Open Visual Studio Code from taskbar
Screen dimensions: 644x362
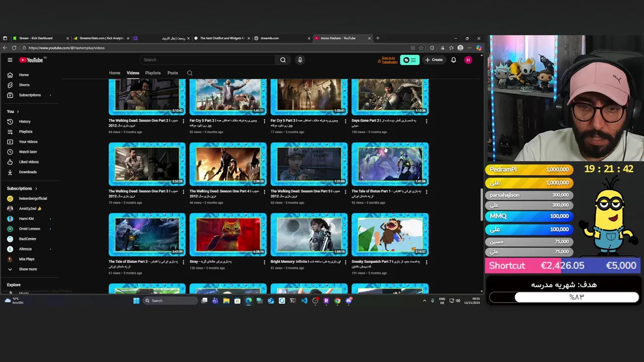pyautogui.click(x=304, y=301)
